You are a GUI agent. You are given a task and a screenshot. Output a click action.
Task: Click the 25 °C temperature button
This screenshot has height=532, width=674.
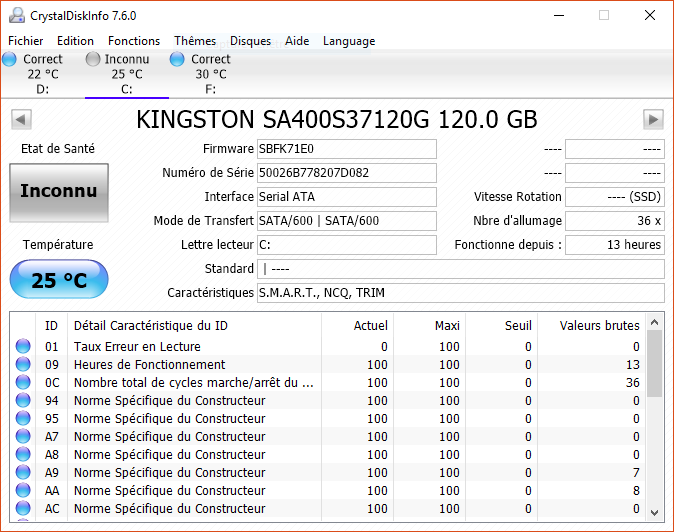click(59, 279)
